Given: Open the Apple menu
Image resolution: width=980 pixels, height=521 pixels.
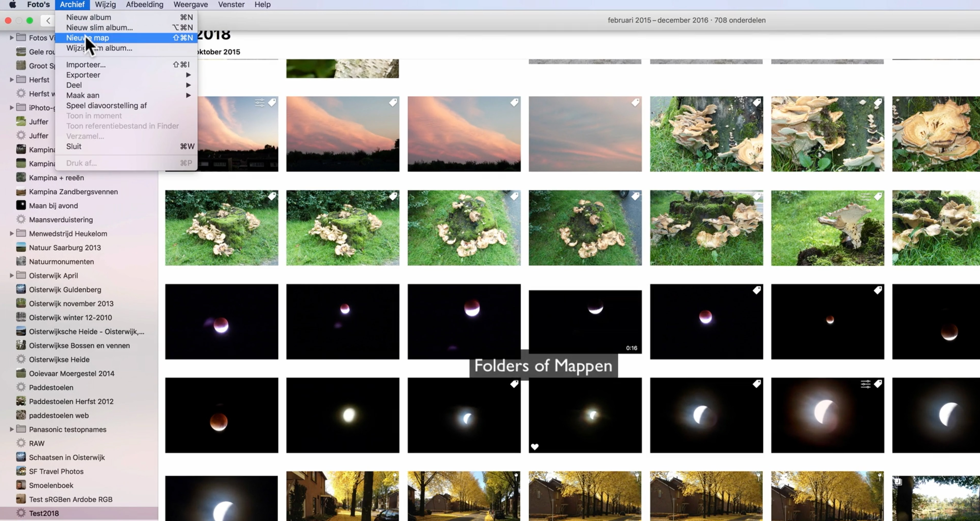Looking at the screenshot, I should [x=13, y=5].
